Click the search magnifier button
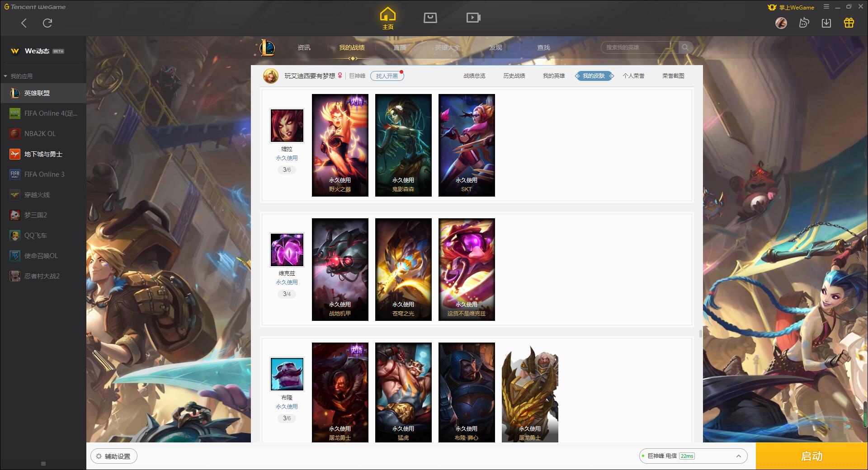Viewport: 868px width, 470px height. tap(685, 47)
